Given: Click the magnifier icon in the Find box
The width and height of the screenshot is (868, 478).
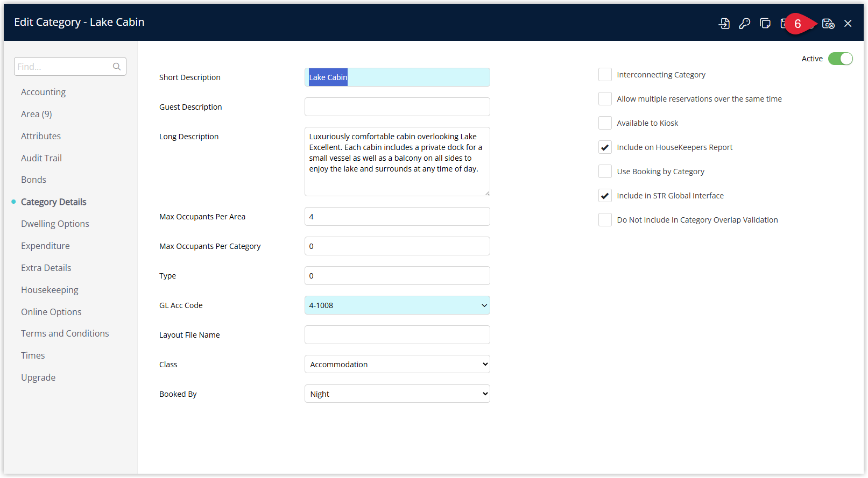Looking at the screenshot, I should tap(117, 67).
